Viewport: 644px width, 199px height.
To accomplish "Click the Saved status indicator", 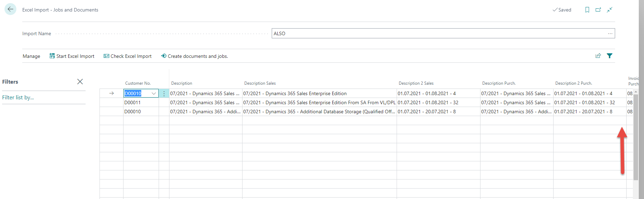I will (562, 10).
